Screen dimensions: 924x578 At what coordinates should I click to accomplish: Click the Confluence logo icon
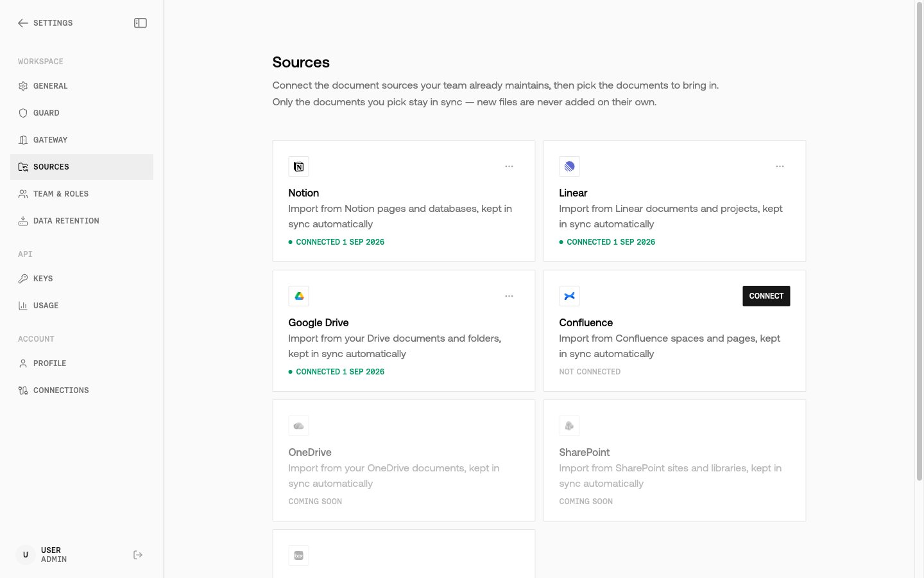[570, 297]
